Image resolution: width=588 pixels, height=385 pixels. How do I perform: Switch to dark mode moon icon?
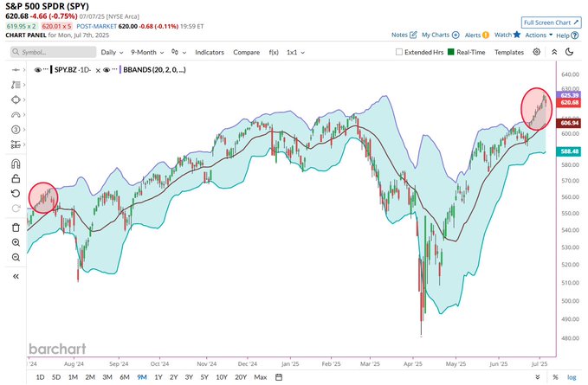(x=569, y=52)
